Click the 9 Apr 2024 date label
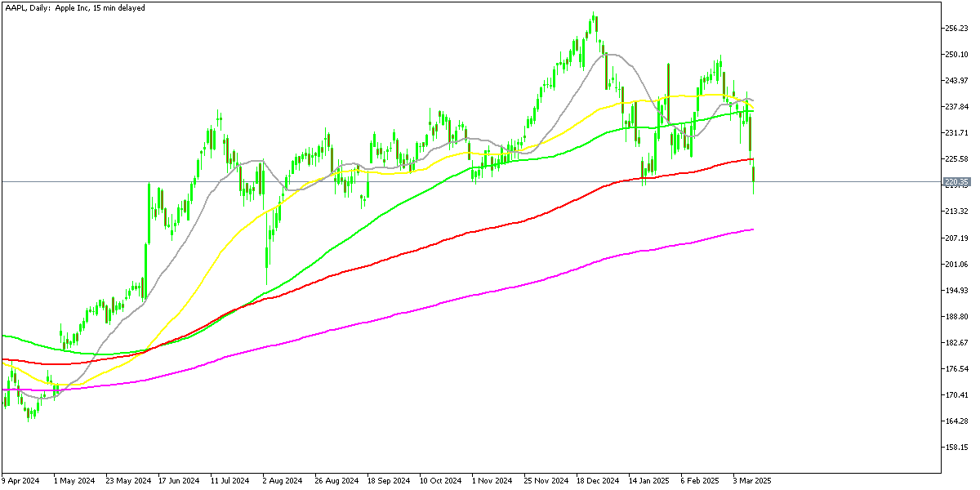 pyautogui.click(x=21, y=481)
